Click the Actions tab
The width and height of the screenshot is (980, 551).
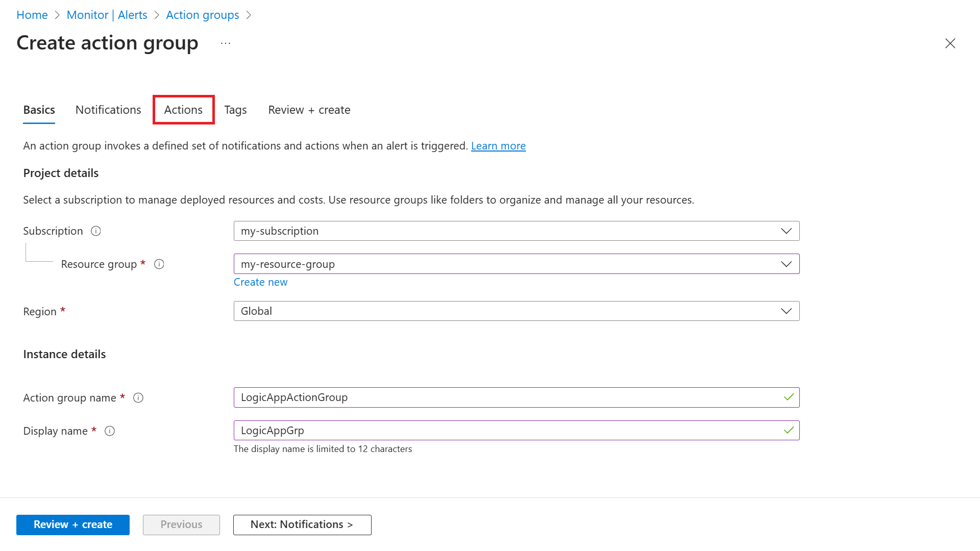pos(183,110)
